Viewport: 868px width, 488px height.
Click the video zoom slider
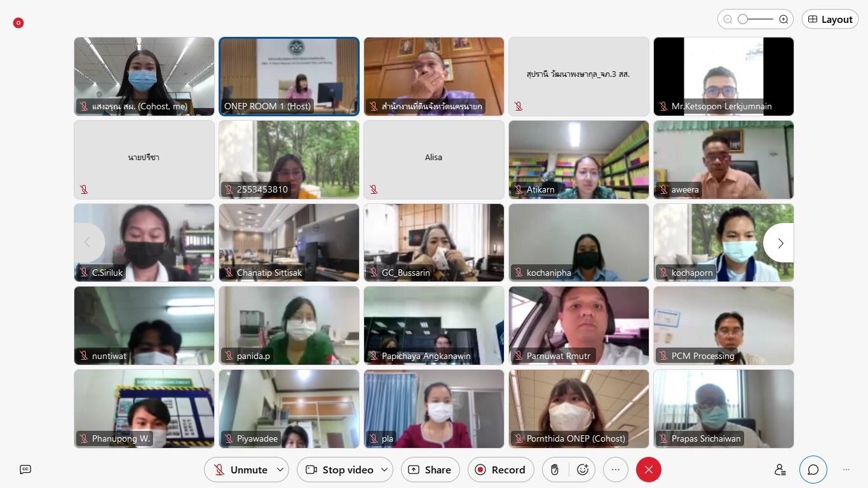755,20
